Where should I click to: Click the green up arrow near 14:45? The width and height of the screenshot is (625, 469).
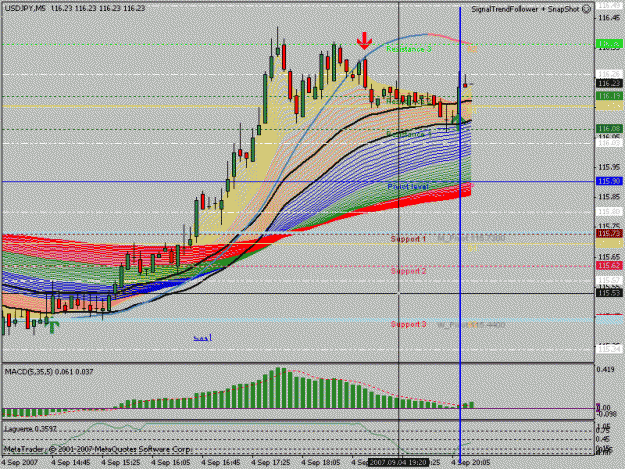coord(54,327)
